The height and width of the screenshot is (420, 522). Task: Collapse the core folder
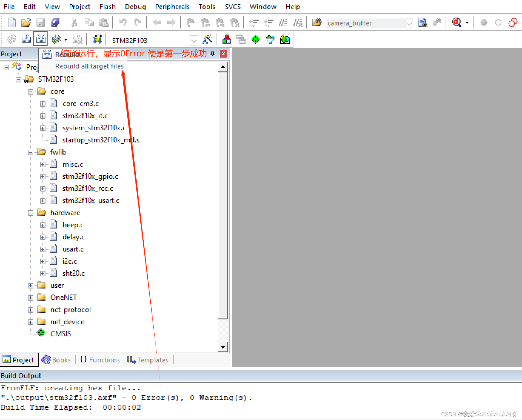pyautogui.click(x=31, y=92)
